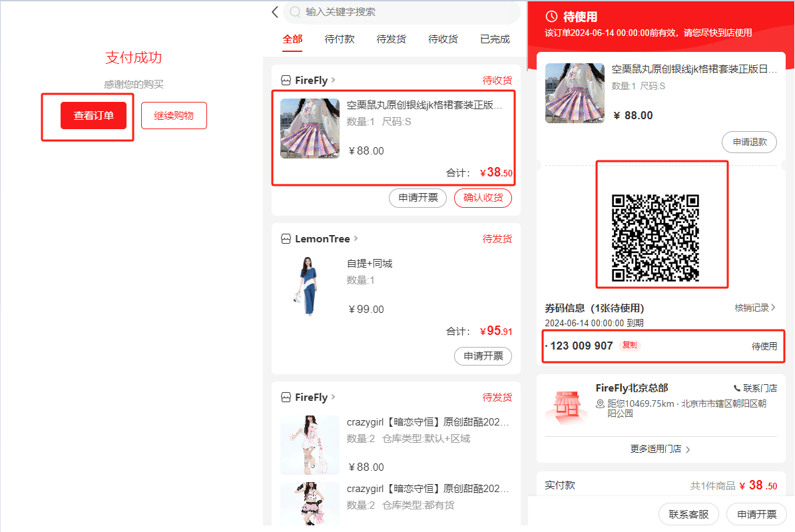
Task: Click the 查看订单 button
Action: point(93,115)
